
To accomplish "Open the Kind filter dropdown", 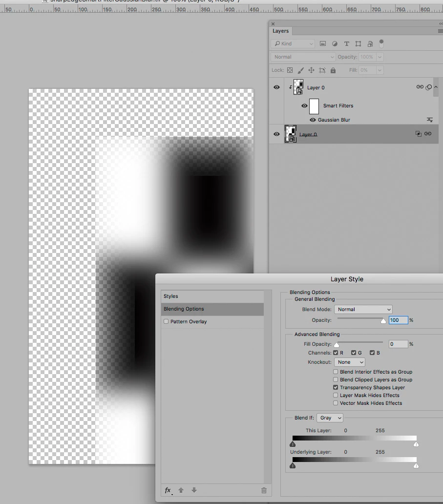I will tap(293, 44).
